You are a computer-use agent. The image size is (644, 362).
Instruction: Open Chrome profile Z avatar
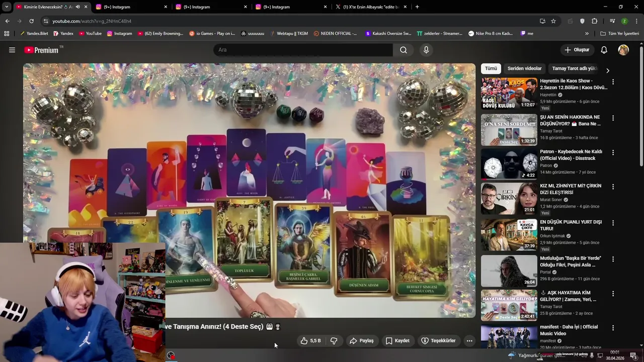click(624, 21)
